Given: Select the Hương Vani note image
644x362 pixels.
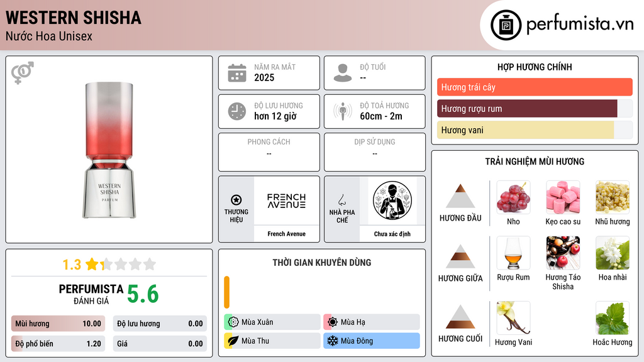Looking at the screenshot, I should coord(513,318).
